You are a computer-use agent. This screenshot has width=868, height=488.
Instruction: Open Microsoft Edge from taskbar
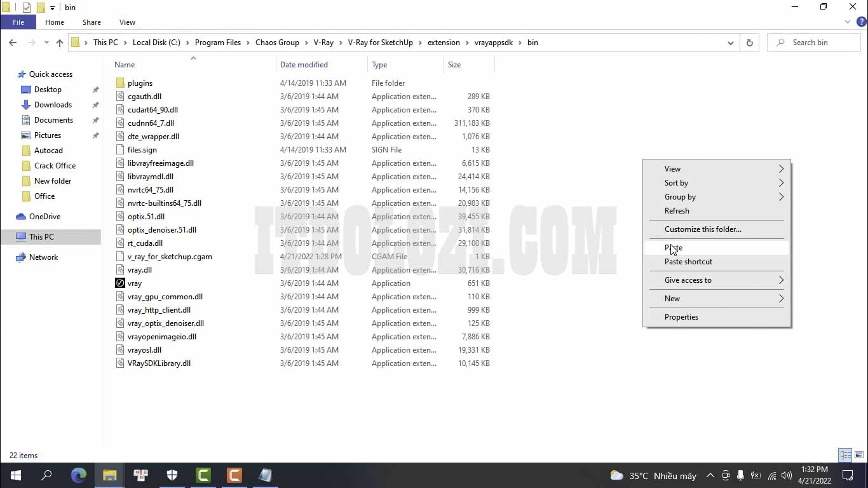point(79,475)
